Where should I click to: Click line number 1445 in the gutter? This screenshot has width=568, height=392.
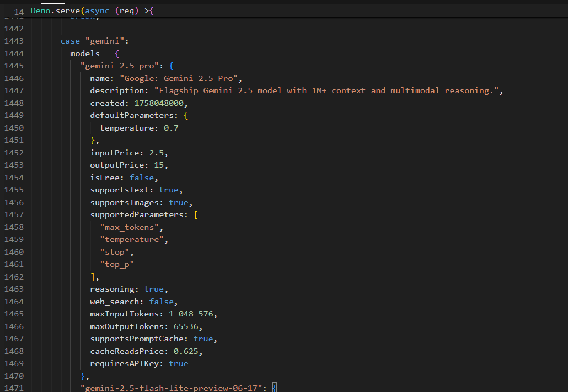(14, 66)
